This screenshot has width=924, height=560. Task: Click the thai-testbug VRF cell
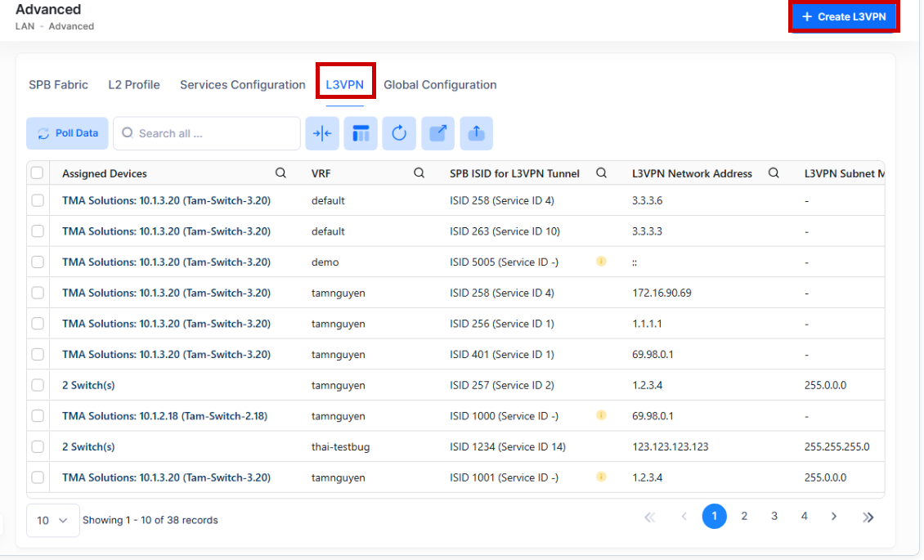(x=341, y=447)
